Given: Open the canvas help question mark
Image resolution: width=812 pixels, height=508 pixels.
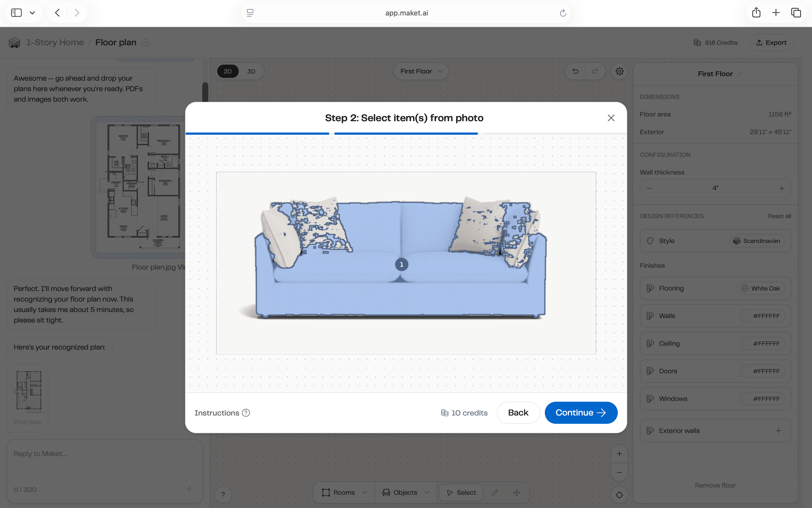Looking at the screenshot, I should point(223,494).
